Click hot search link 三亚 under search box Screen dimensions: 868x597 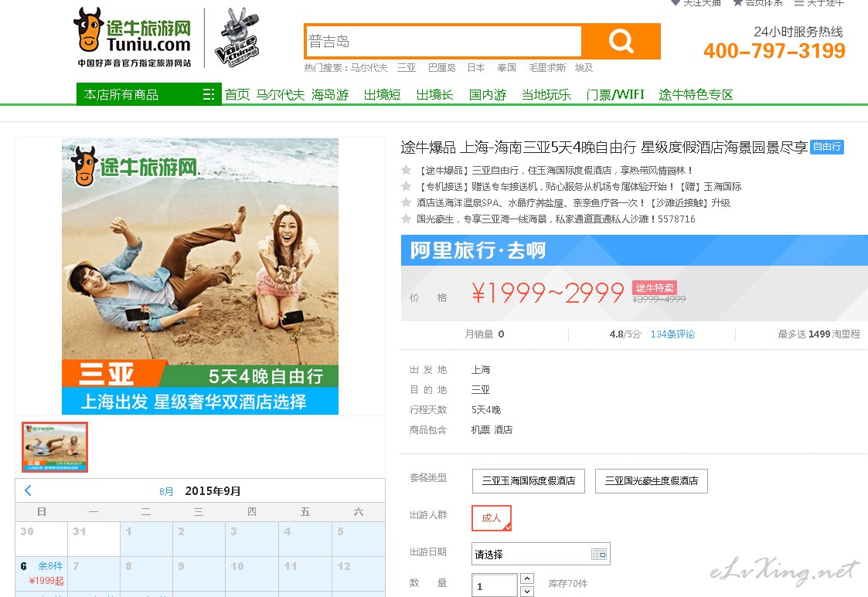pyautogui.click(x=407, y=67)
